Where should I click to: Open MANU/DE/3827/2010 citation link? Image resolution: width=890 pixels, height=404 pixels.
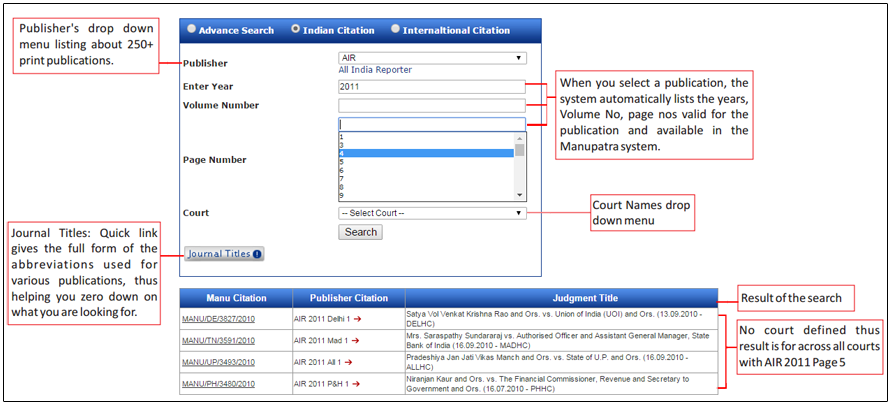tap(219, 319)
